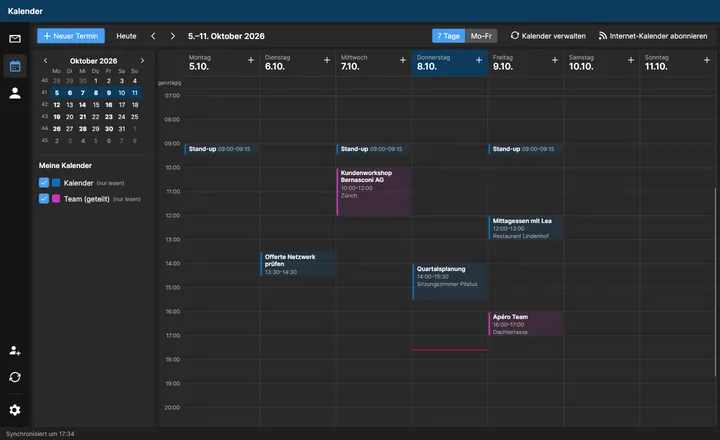Select the calendar icon in sidebar

pyautogui.click(x=15, y=66)
